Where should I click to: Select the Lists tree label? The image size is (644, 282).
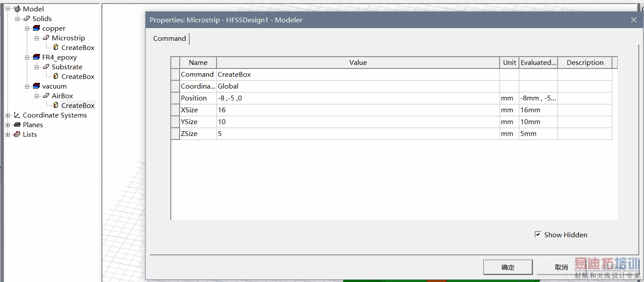pos(30,134)
